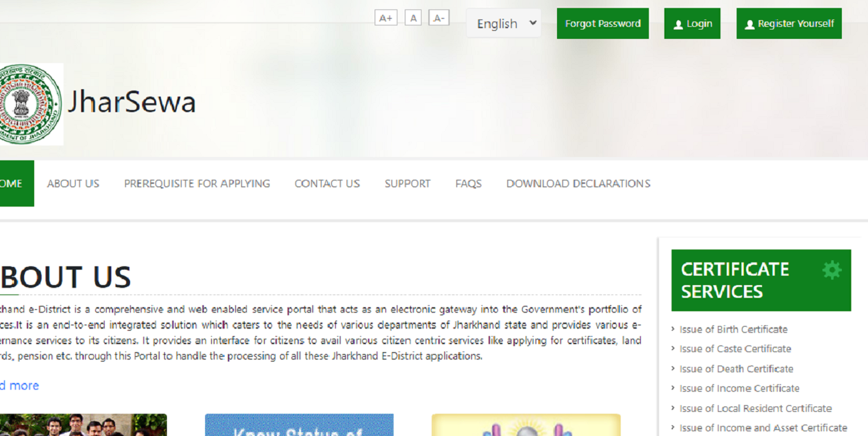Select Support in the navigation bar
Image resolution: width=868 pixels, height=436 pixels.
click(x=408, y=183)
